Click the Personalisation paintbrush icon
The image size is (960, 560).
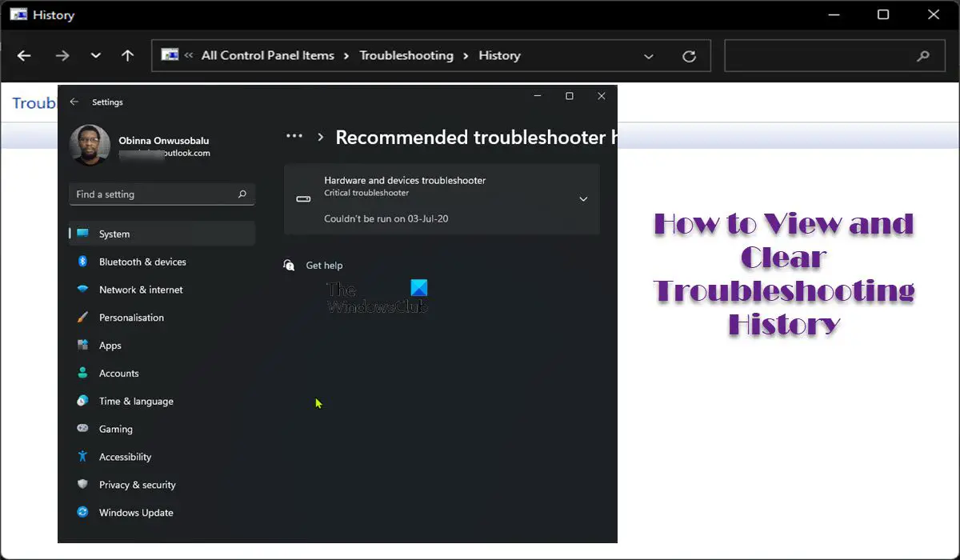pos(82,318)
